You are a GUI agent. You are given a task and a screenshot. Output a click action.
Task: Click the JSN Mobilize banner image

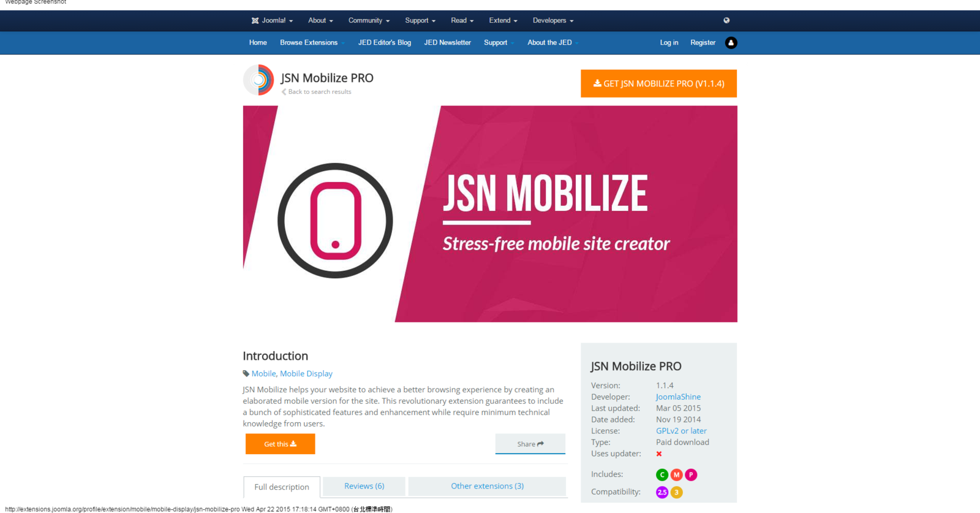point(490,214)
